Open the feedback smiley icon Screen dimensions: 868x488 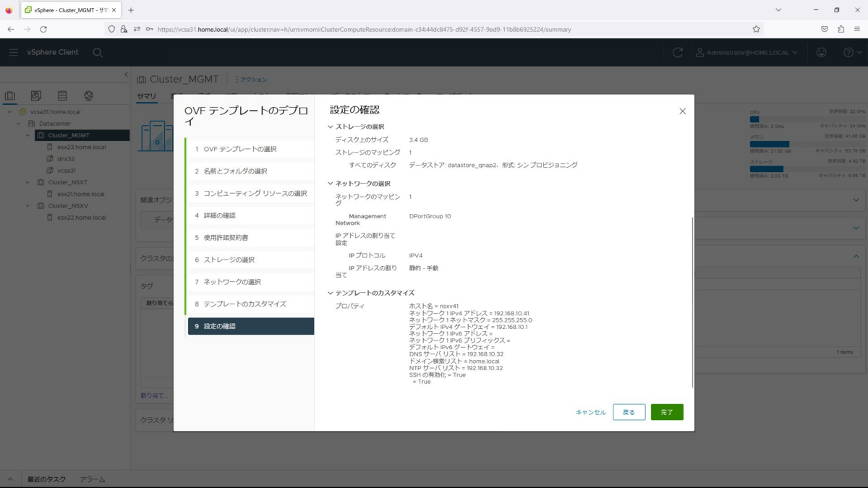(821, 52)
